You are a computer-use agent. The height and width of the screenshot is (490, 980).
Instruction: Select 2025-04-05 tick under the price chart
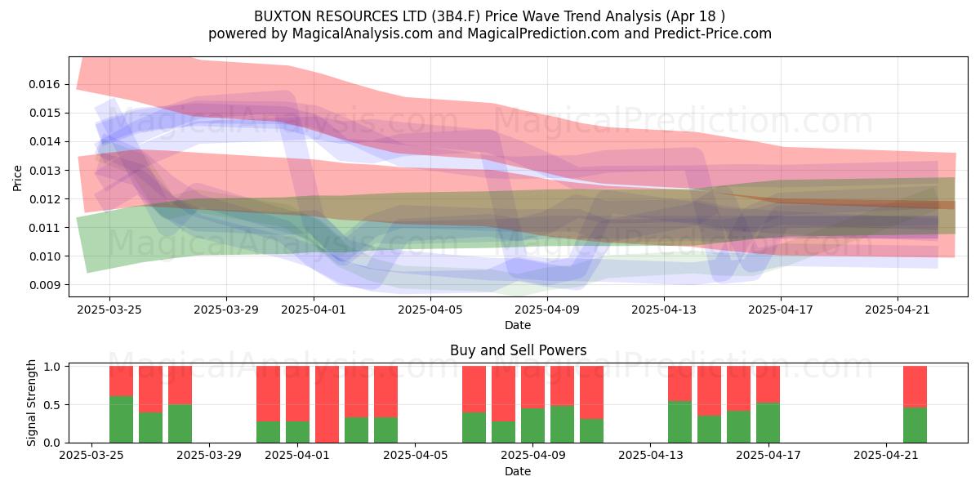(430, 310)
